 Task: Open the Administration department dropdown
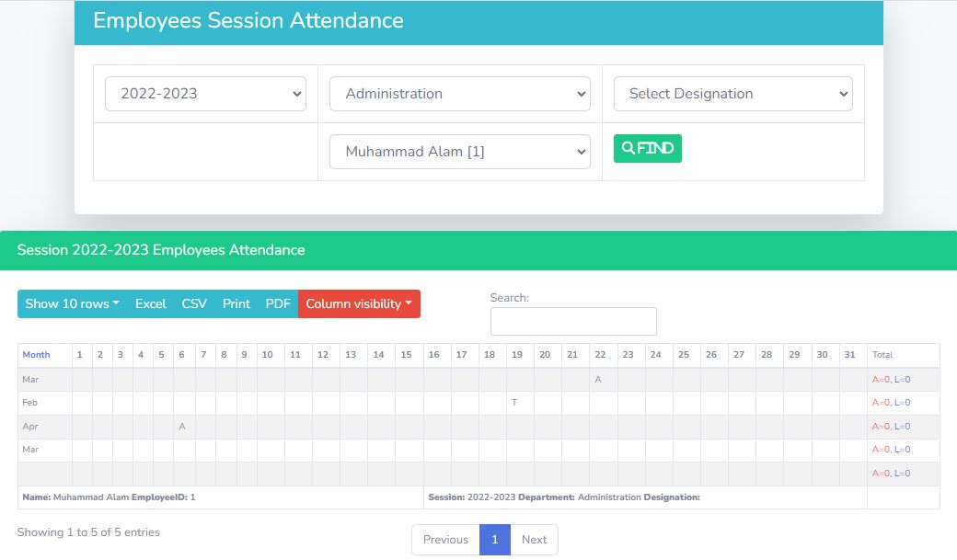[x=459, y=94]
